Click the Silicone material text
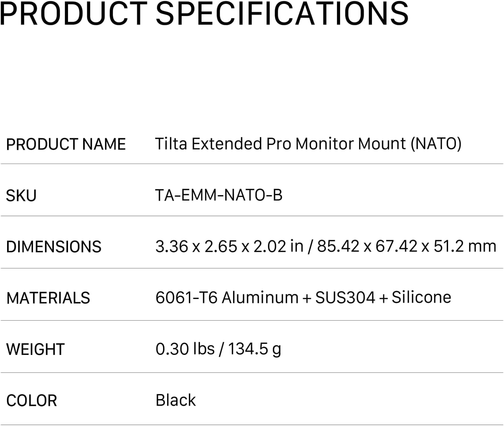The height and width of the screenshot is (426, 504). click(x=421, y=298)
